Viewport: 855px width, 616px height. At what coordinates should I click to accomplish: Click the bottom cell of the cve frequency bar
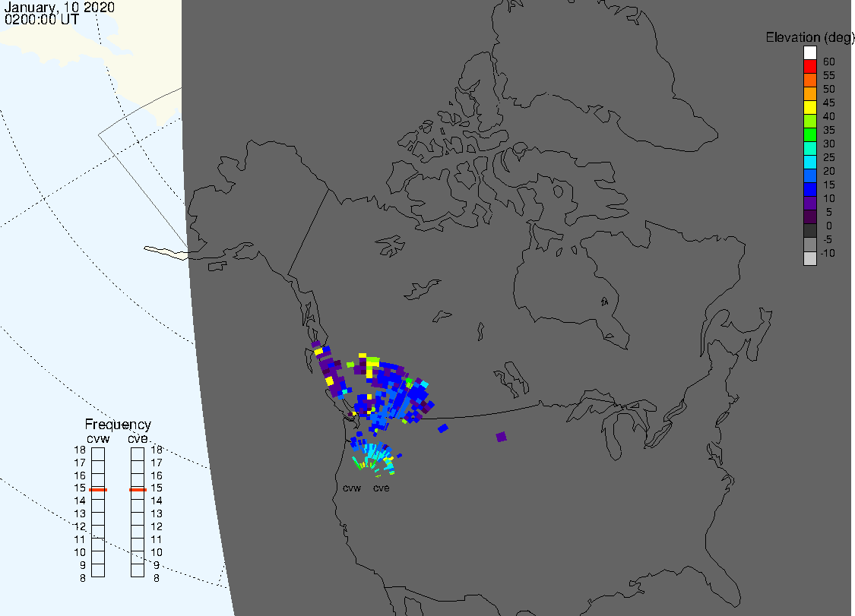(x=138, y=570)
